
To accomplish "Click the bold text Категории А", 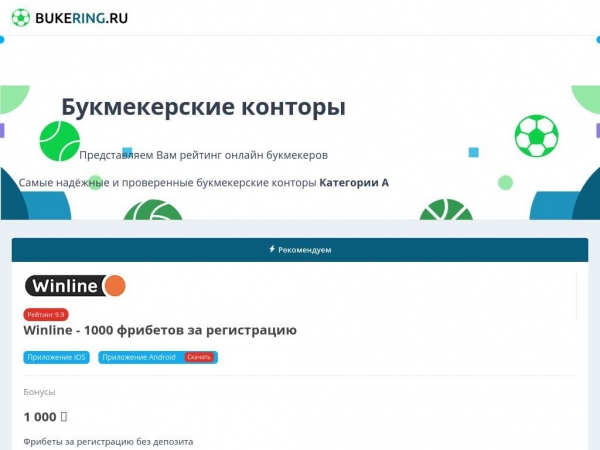I will (x=354, y=183).
